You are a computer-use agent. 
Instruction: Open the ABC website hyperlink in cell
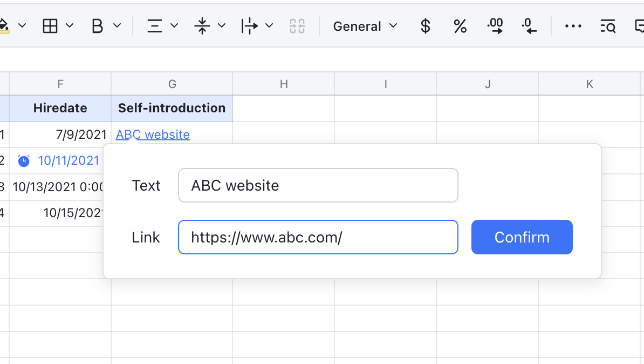pyautogui.click(x=153, y=134)
